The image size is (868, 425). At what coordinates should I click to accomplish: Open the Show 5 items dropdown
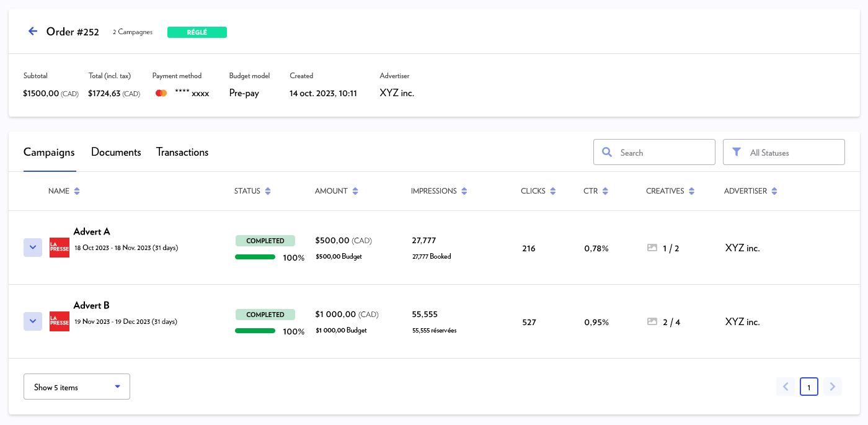coord(77,387)
